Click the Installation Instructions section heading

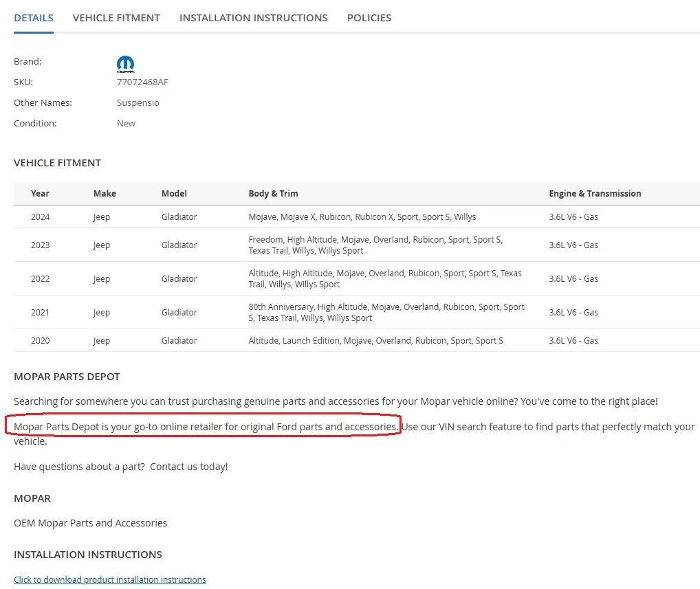click(x=88, y=555)
